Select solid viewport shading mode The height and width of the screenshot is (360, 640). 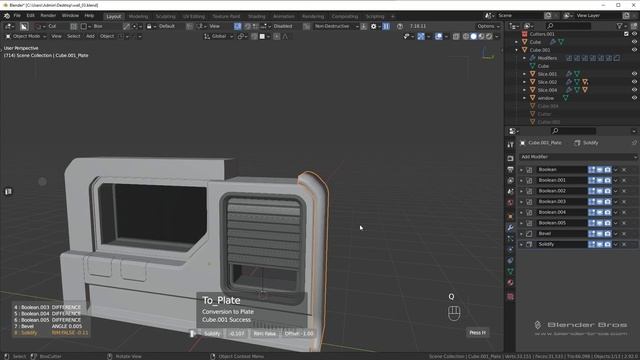tap(473, 36)
